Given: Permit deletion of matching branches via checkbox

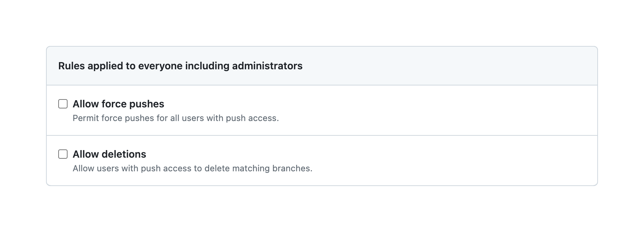Looking at the screenshot, I should [63, 154].
